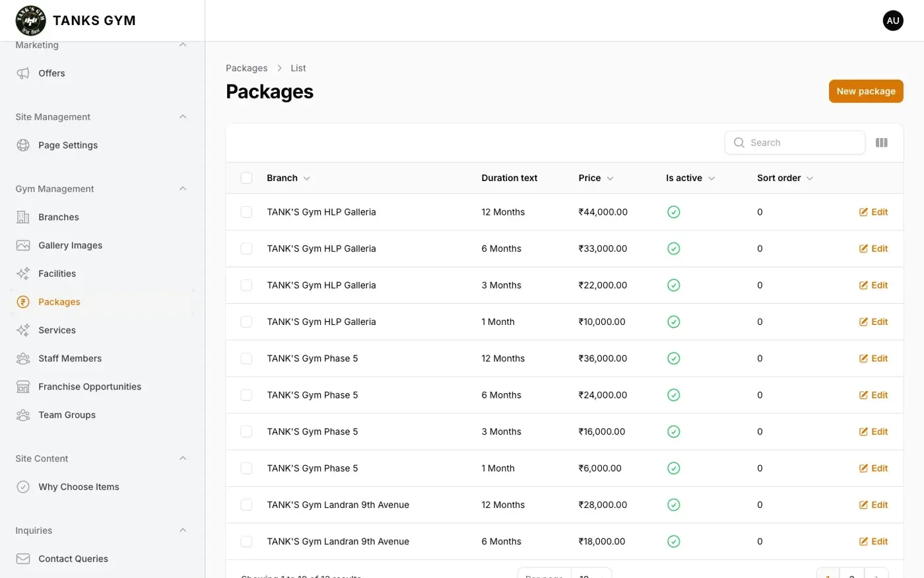
Task: Select checkbox for Phase 5 3 Months row
Action: 246,432
